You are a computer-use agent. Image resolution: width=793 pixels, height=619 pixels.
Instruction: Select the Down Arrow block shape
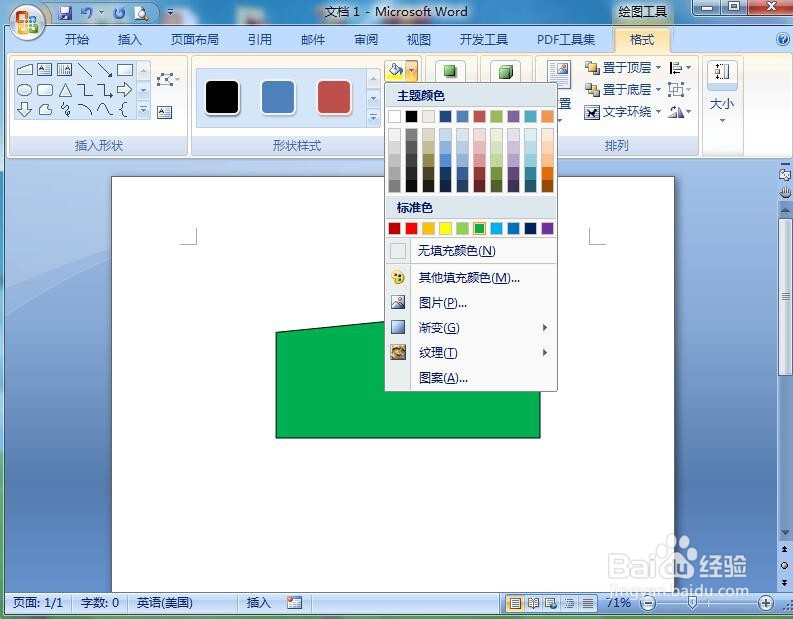[24, 109]
